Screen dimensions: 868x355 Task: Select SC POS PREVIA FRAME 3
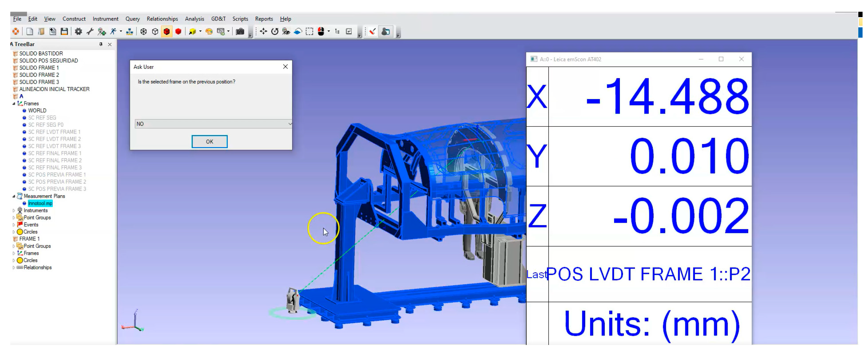coord(57,189)
